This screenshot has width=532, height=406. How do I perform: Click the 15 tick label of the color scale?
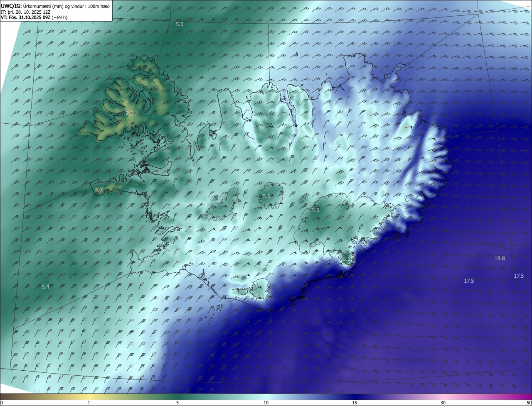[355, 403]
